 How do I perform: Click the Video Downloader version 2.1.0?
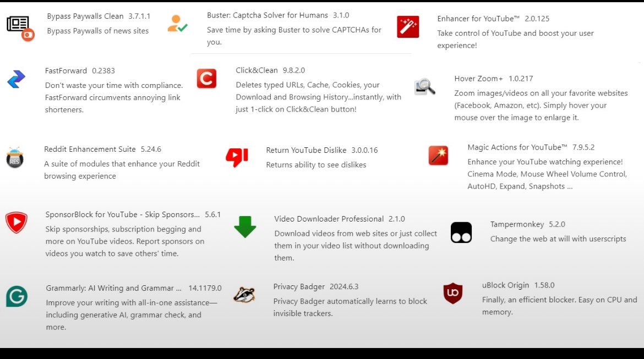pos(397,219)
